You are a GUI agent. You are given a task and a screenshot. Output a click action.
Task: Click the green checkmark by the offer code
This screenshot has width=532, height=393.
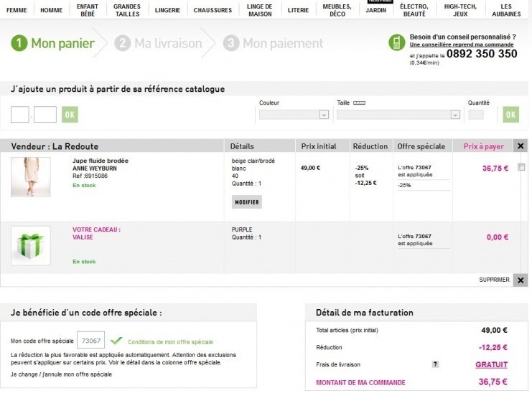(x=116, y=341)
